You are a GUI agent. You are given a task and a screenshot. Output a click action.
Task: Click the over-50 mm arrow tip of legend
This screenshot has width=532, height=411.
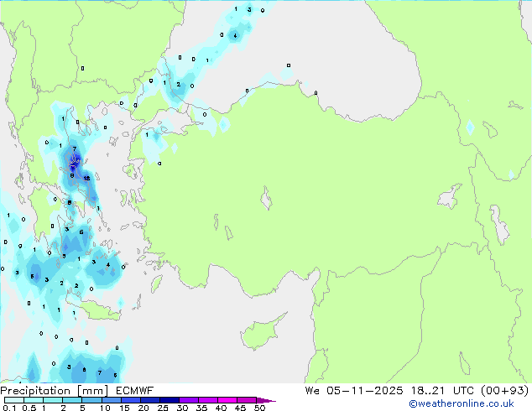tap(266, 401)
